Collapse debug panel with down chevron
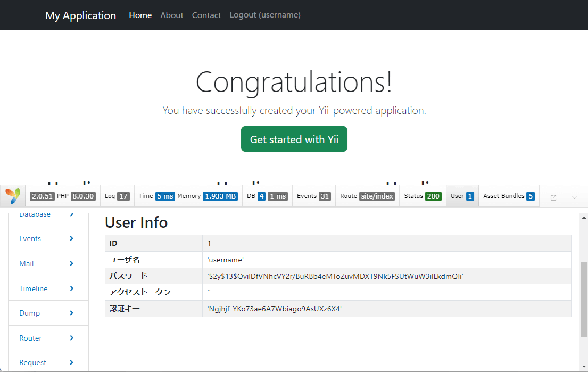This screenshot has width=588, height=372. (x=574, y=197)
